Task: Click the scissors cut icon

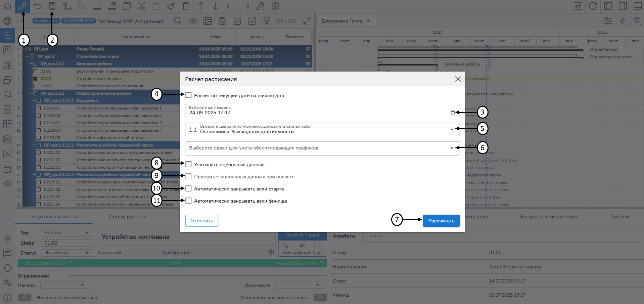Action: [141, 6]
